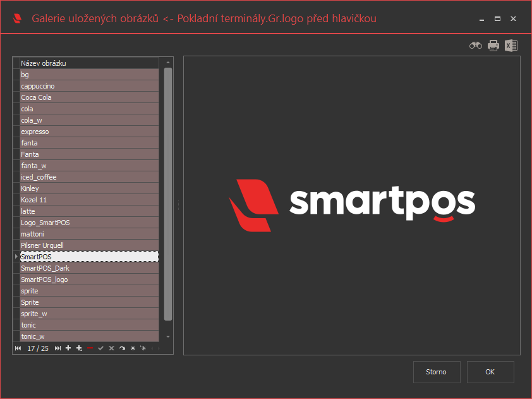
Task: Select the 'Pilsner Urquell' row
Action: coord(89,245)
